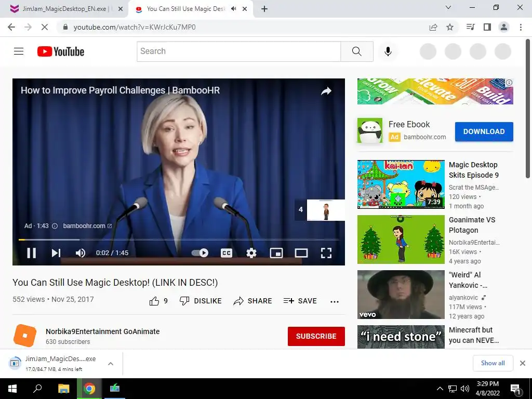Image resolution: width=532 pixels, height=399 pixels.
Task: Open the notification center icon
Action: coord(515,389)
